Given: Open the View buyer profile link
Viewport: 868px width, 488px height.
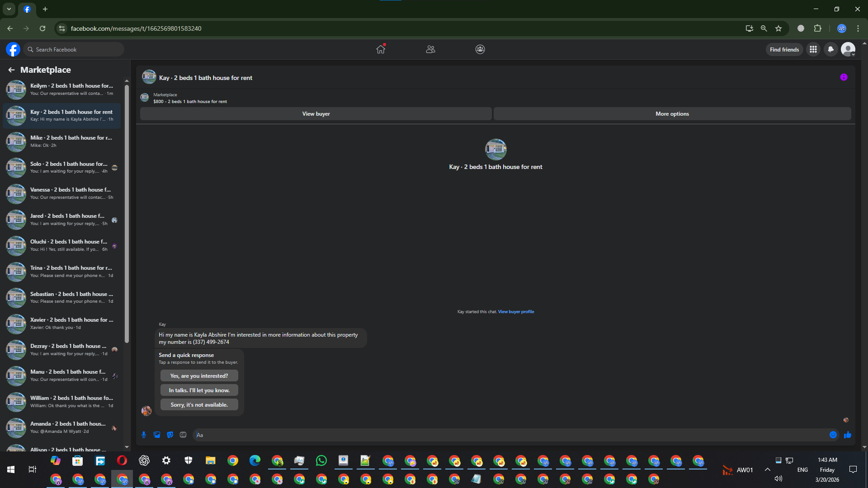Looking at the screenshot, I should (x=516, y=312).
